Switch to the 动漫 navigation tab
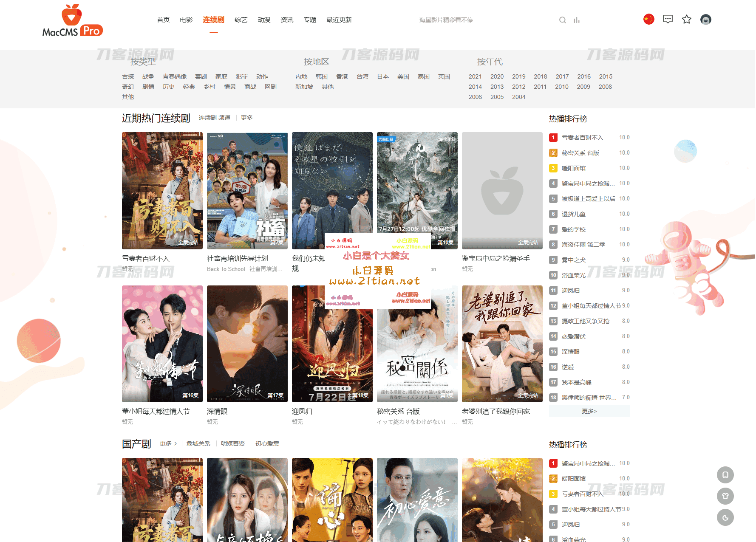The width and height of the screenshot is (756, 542). coord(264,20)
